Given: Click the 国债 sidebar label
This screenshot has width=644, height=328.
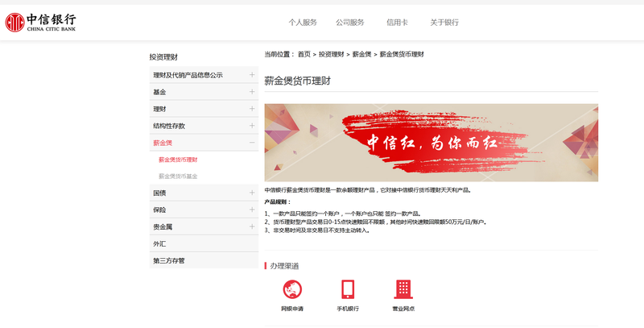Looking at the screenshot, I should pyautogui.click(x=159, y=193).
